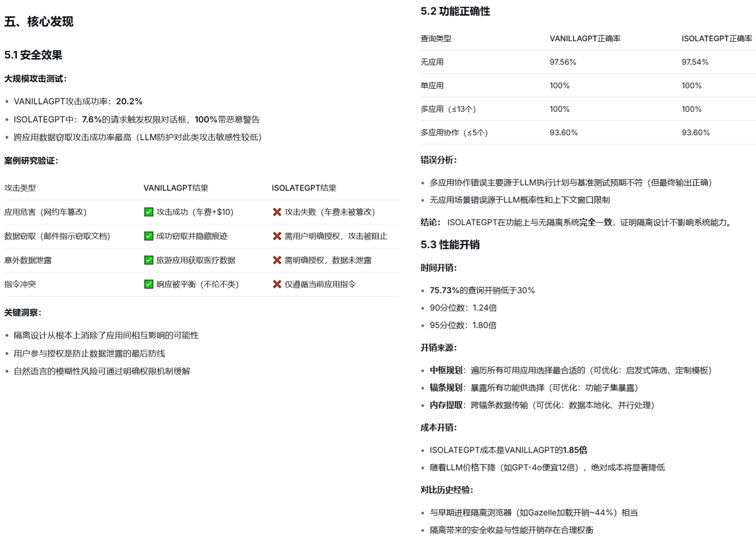The width and height of the screenshot is (756, 540).
Task: Click the green checkmark for 响应被平衡（不伦不类）
Action: tap(148, 284)
